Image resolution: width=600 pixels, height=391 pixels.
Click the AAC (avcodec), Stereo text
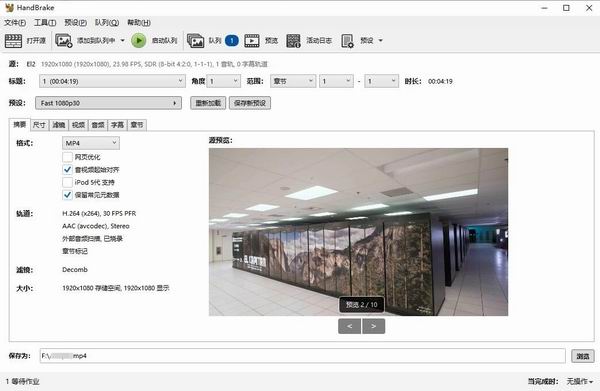pyautogui.click(x=96, y=226)
